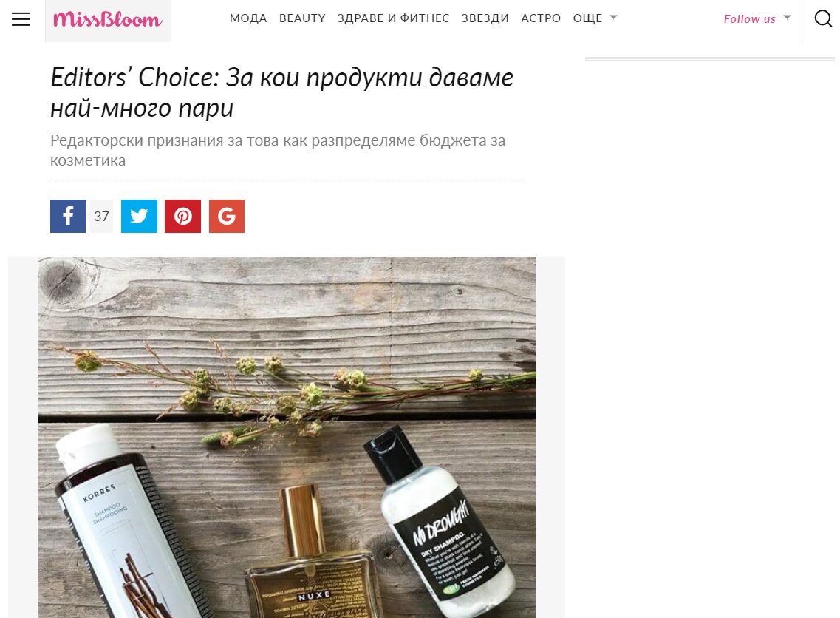
Task: Go to the МОДА section
Action: 248,18
